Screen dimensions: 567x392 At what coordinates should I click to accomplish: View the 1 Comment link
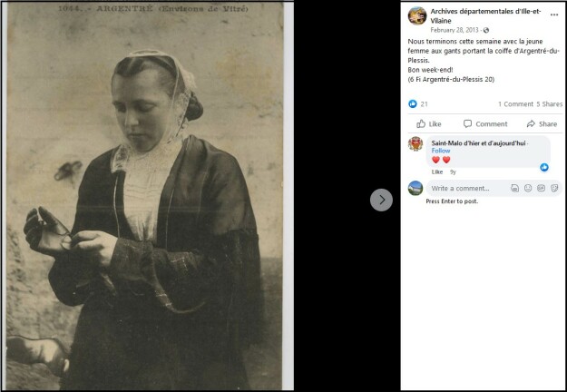[x=515, y=104]
